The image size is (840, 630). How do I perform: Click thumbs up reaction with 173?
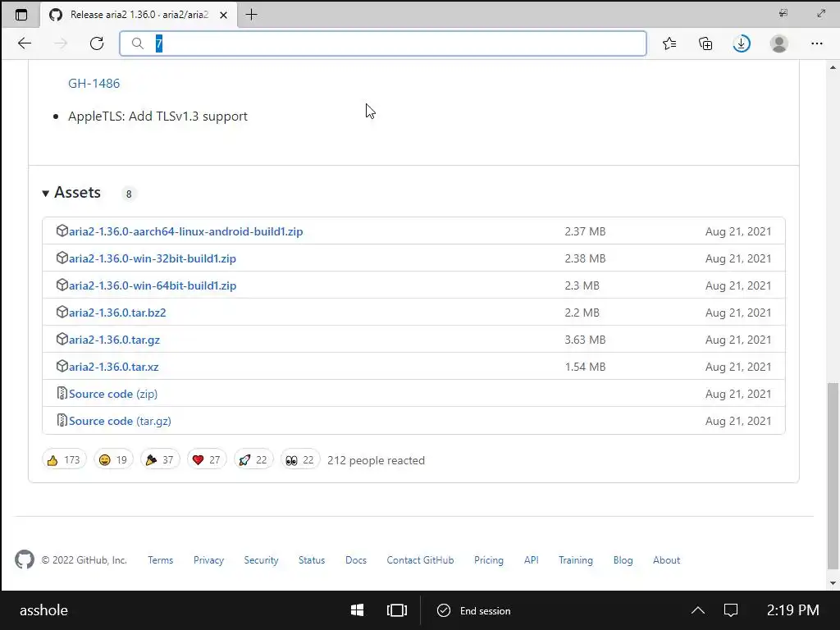coord(64,459)
